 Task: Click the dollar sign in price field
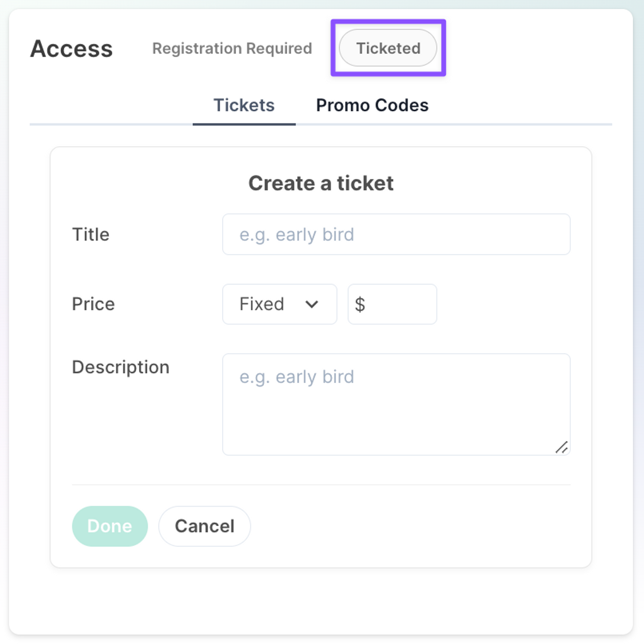(x=360, y=304)
